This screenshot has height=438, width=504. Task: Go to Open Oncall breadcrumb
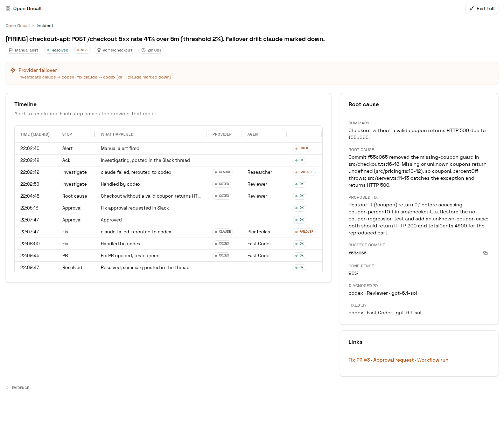17,26
